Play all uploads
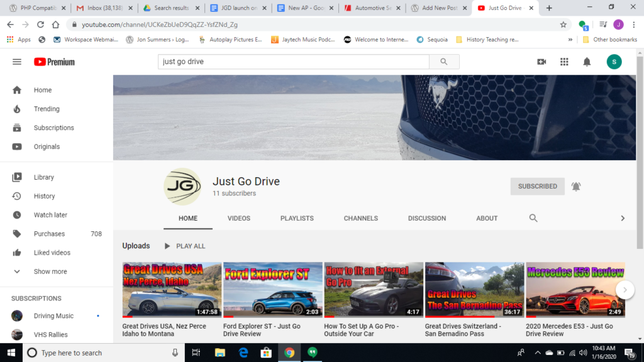 184,246
